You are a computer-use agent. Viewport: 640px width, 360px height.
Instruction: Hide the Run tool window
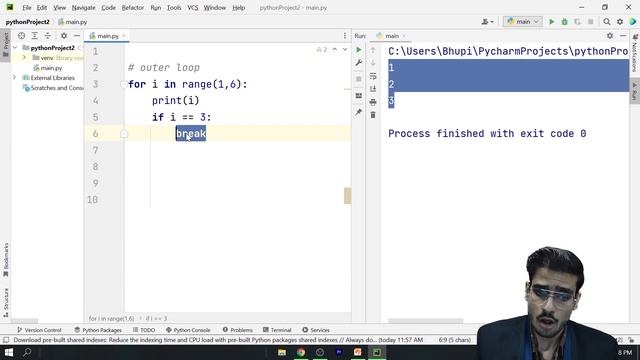coord(623,36)
